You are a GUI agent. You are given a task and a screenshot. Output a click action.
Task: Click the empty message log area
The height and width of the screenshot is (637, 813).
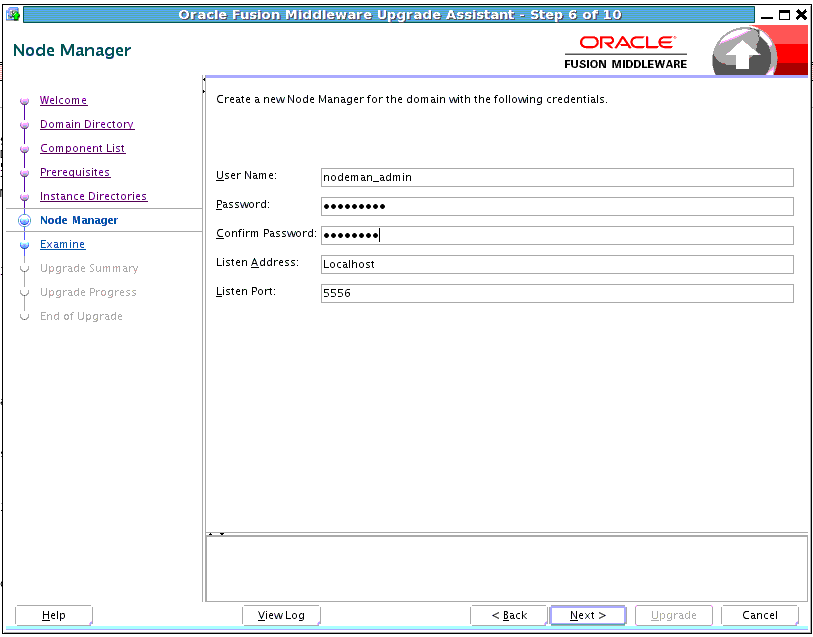[x=507, y=569]
